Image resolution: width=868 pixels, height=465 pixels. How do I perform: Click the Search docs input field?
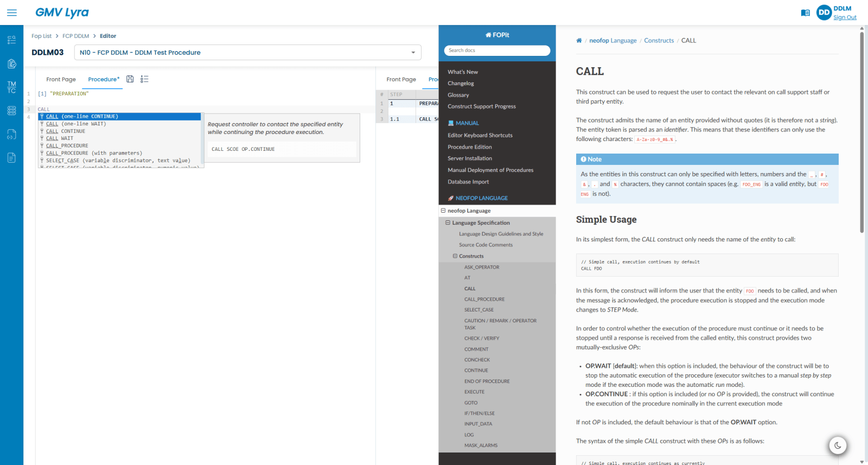point(497,50)
